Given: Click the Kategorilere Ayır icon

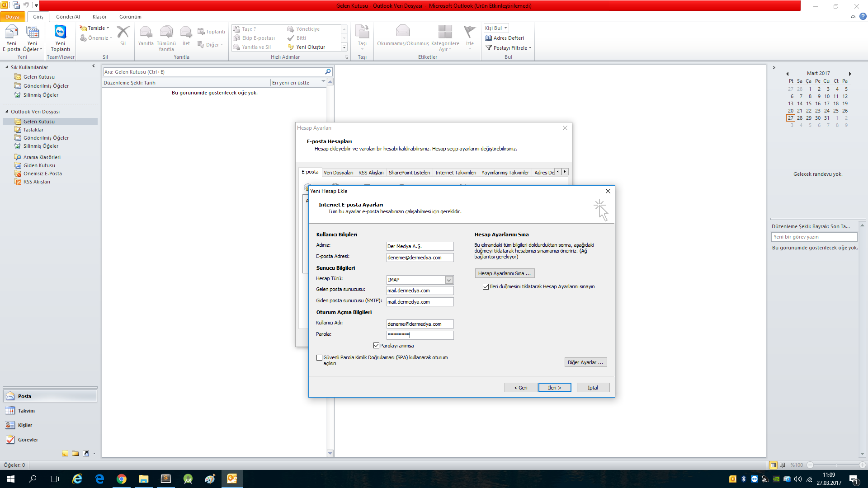Looking at the screenshot, I should [445, 38].
